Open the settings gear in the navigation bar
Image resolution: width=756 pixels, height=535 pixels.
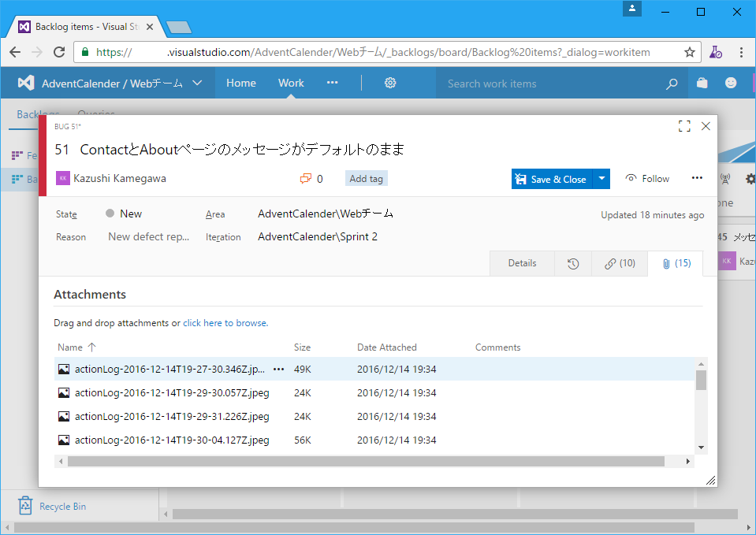[390, 83]
